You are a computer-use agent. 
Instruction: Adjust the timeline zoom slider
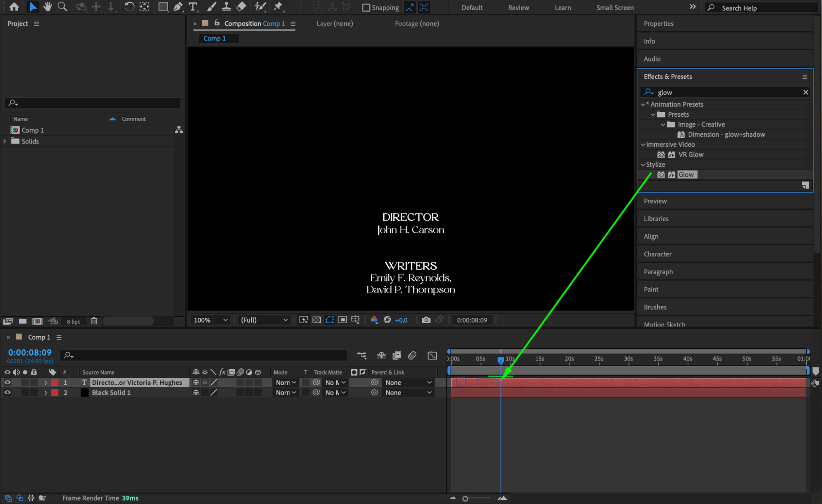coord(465,498)
